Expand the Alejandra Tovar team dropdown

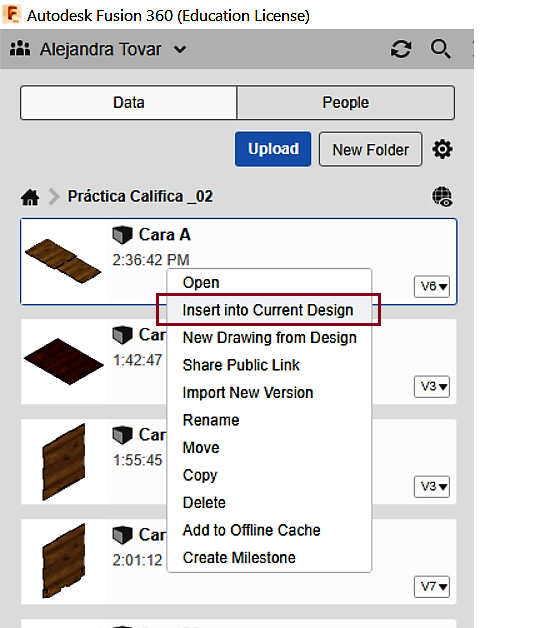point(180,50)
